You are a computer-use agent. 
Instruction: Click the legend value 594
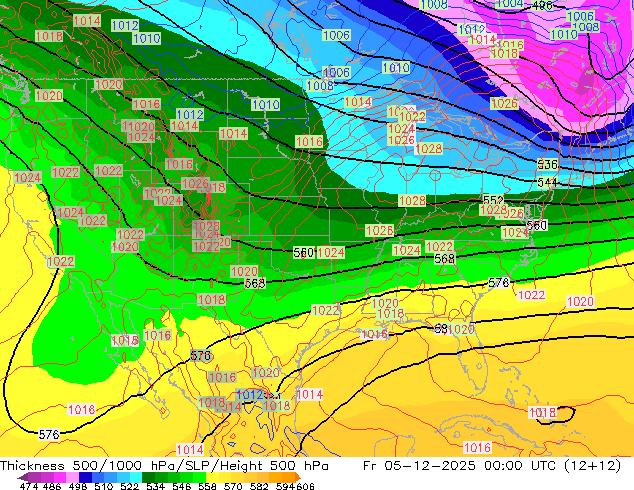tap(285, 486)
